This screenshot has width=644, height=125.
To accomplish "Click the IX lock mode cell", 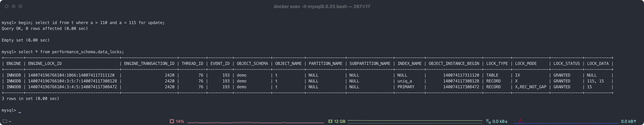I will [x=518, y=75].
